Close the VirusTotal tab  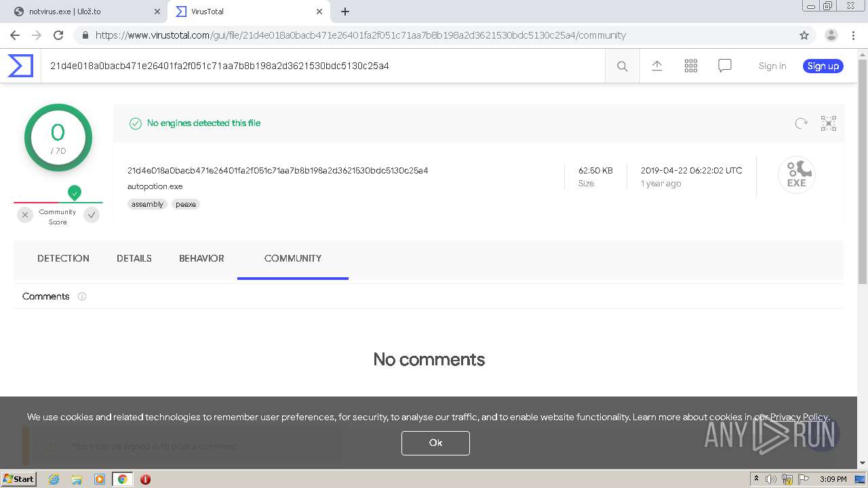coord(319,12)
